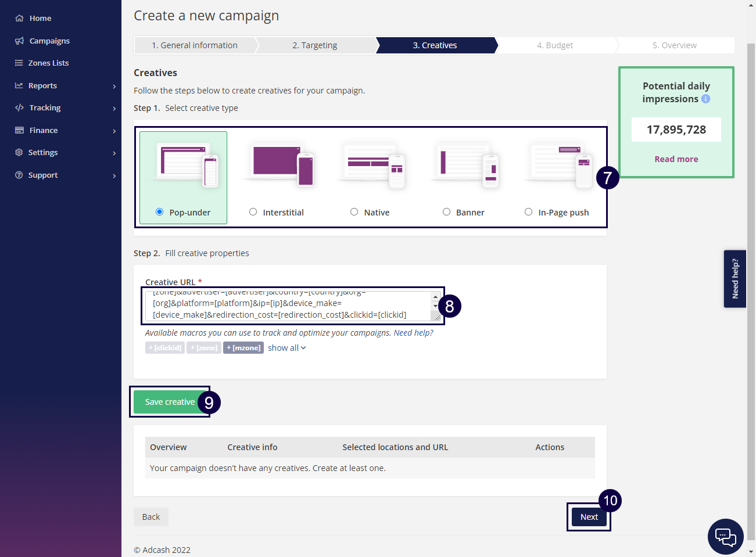The width and height of the screenshot is (756, 557).
Task: Click the Native creative type image
Action: (x=372, y=166)
